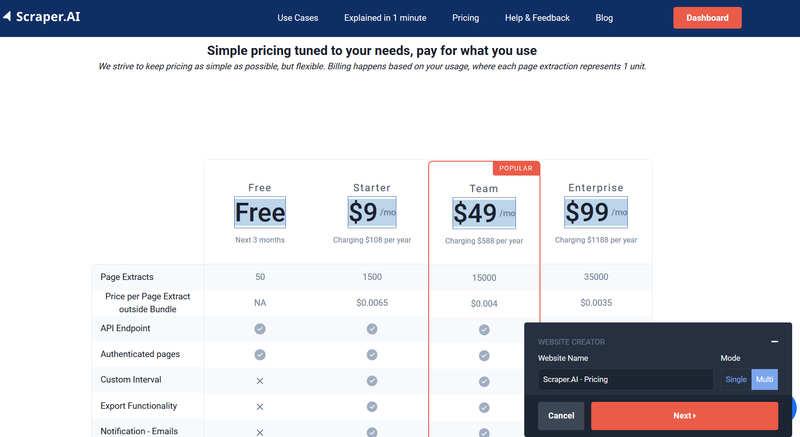Click Starter plan Export Functionality checkmark
The height and width of the screenshot is (437, 800).
(x=372, y=406)
